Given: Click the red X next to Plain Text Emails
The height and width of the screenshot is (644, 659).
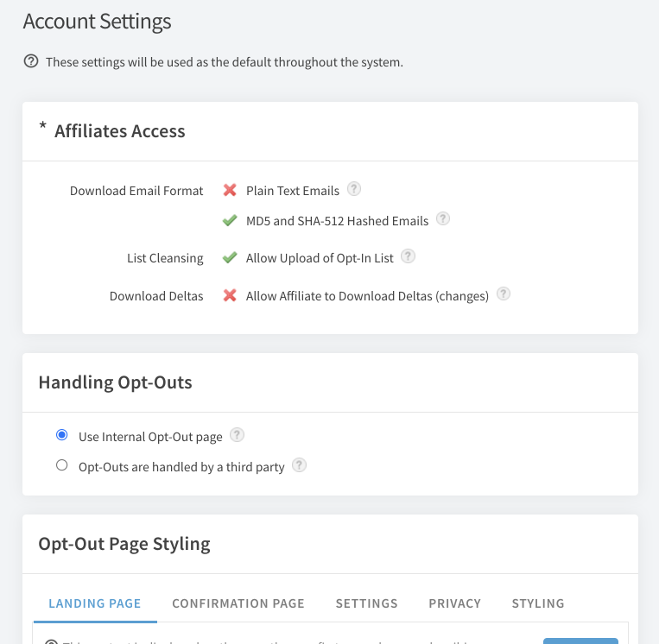Looking at the screenshot, I should [230, 190].
